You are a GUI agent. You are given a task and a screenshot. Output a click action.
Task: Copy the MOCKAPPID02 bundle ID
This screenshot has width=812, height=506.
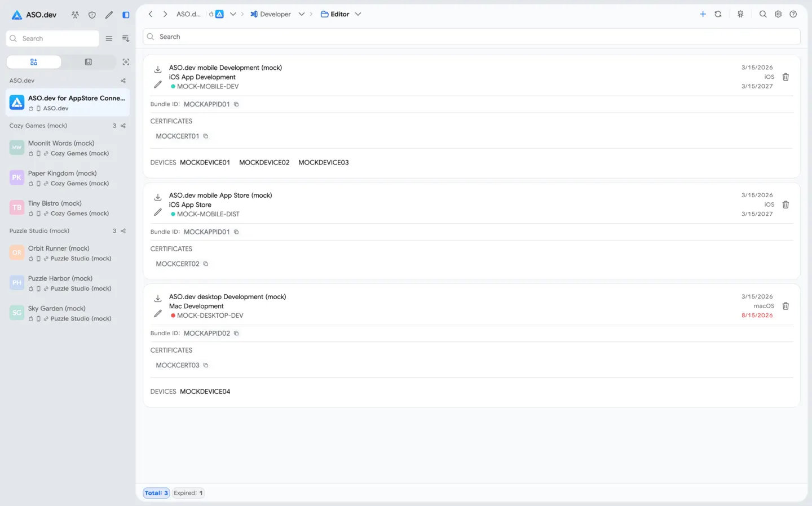coord(236,334)
